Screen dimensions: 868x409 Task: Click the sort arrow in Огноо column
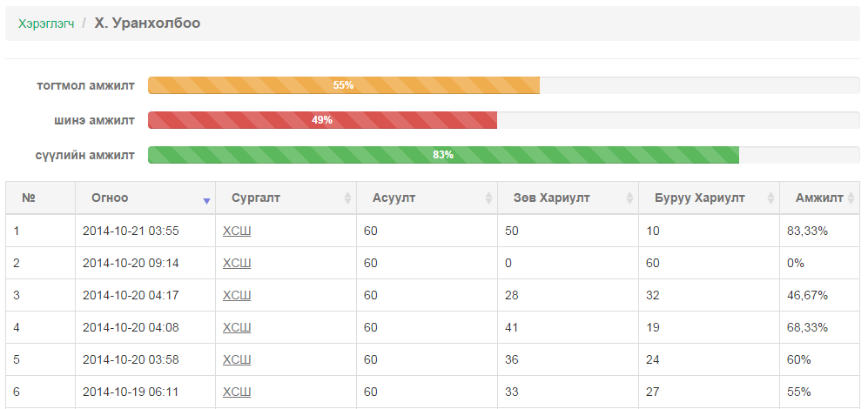206,201
